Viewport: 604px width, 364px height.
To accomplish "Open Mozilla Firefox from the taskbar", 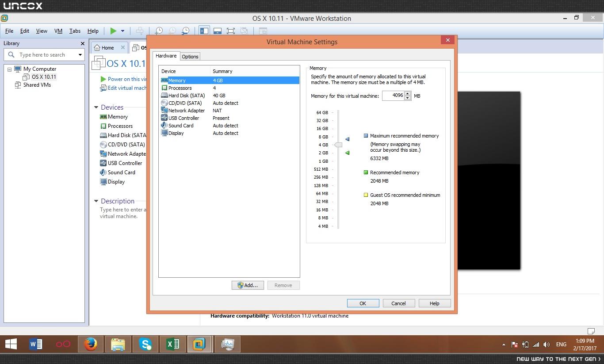I will (x=91, y=344).
